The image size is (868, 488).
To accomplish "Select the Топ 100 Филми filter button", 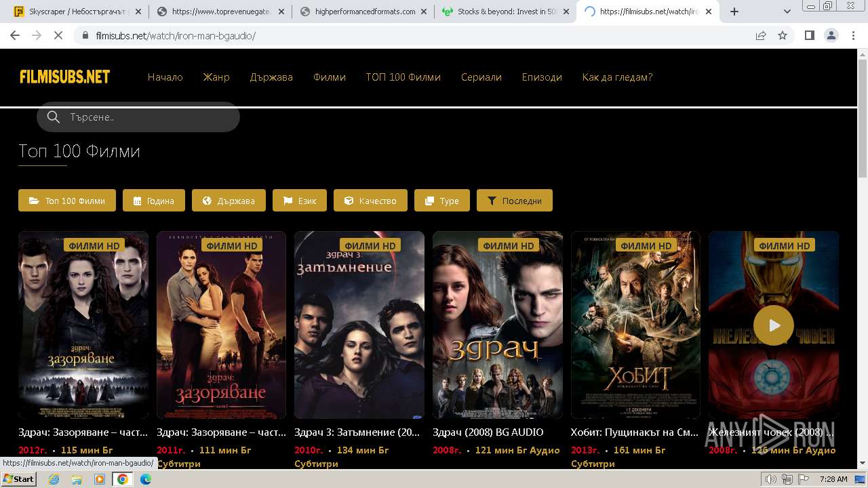I will tap(67, 201).
